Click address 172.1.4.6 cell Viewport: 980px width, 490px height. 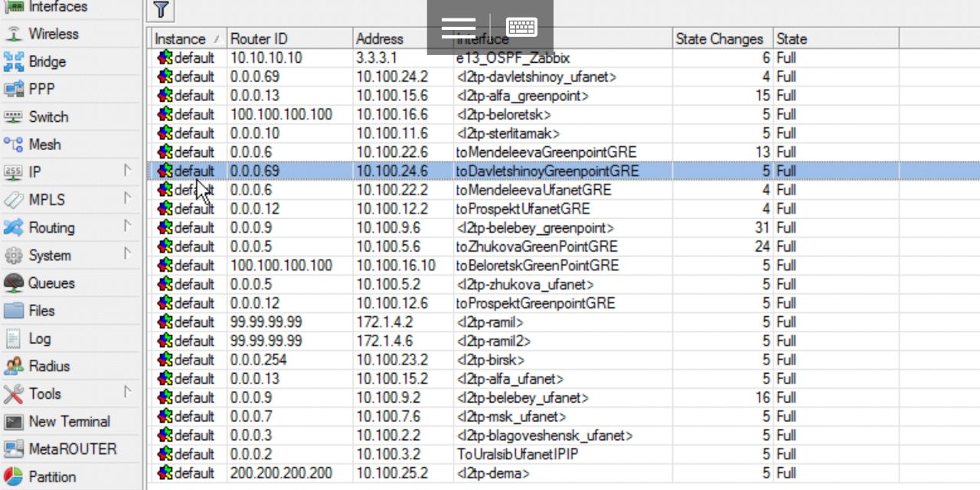pyautogui.click(x=403, y=341)
